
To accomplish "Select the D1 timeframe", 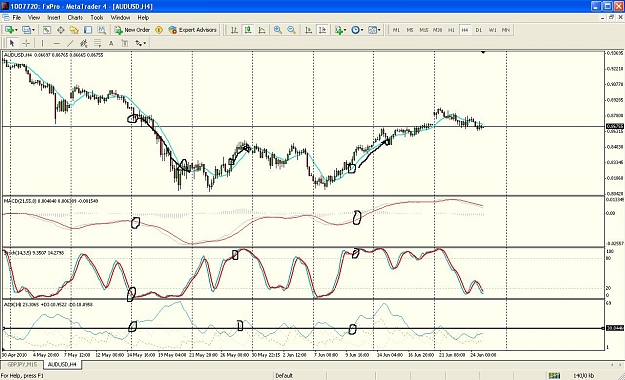I will click(x=479, y=30).
